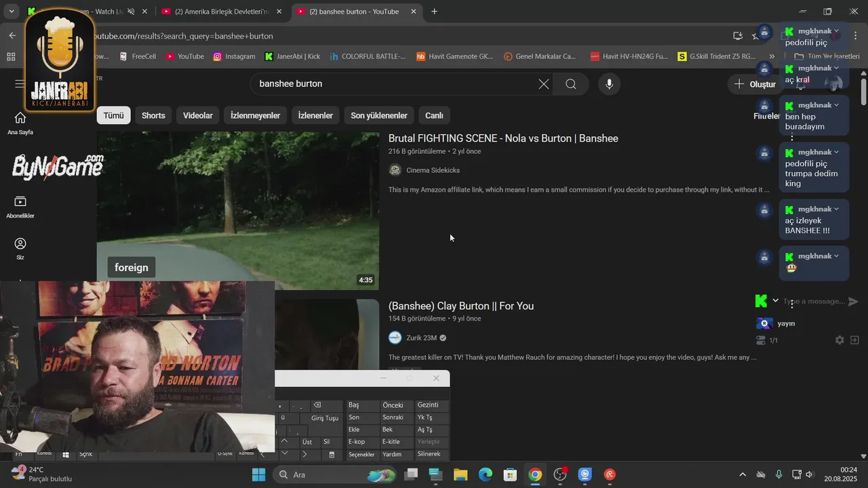868x488 pixels.
Task: Expand mgkhnak chevron on 'aç izleyek BANSHEE' message
Action: point(836,209)
